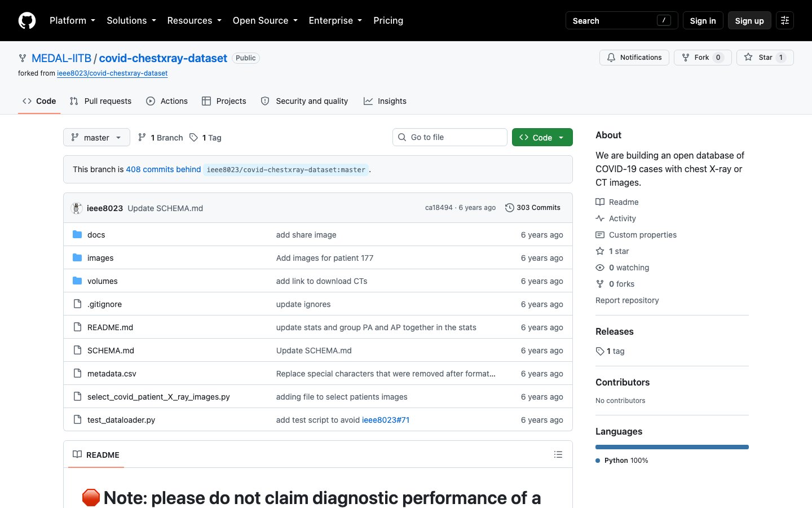
Task: Click the ieee8023 avatar image
Action: 77,208
